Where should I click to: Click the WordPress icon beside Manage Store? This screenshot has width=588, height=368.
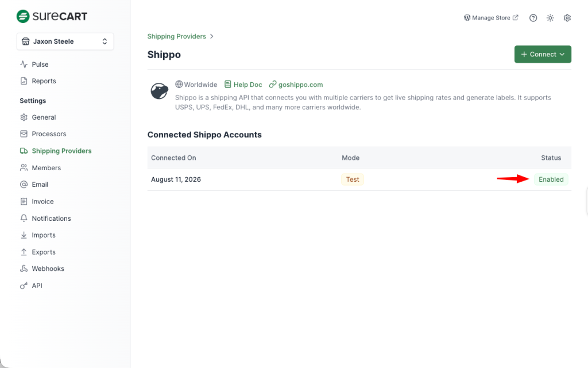(467, 18)
